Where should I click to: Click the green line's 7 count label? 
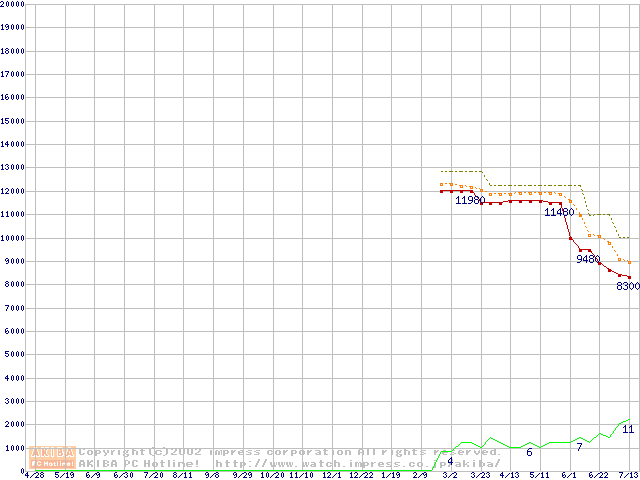tap(578, 447)
